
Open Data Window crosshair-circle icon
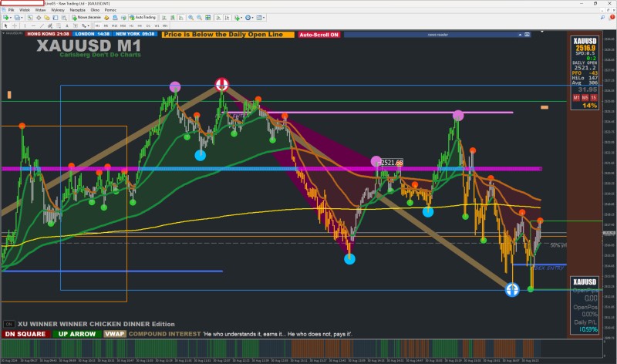(39, 17)
